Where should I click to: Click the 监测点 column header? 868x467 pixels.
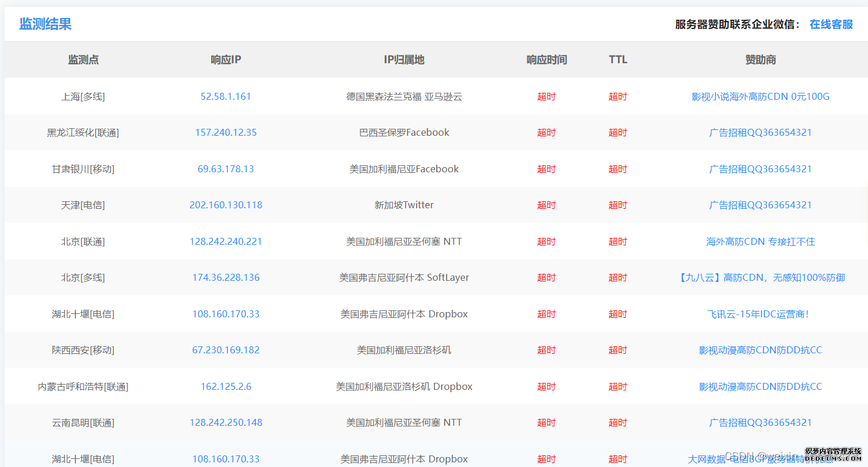pyautogui.click(x=83, y=60)
